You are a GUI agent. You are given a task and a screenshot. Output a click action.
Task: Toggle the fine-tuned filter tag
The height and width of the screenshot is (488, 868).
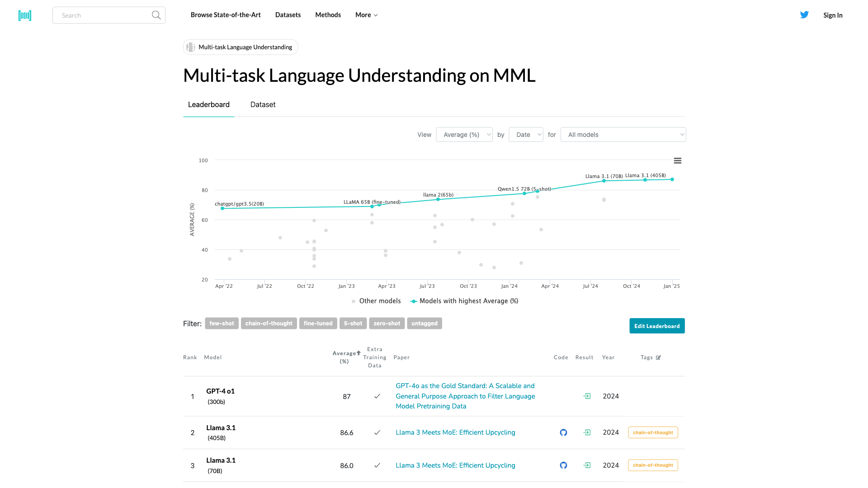[x=318, y=324]
